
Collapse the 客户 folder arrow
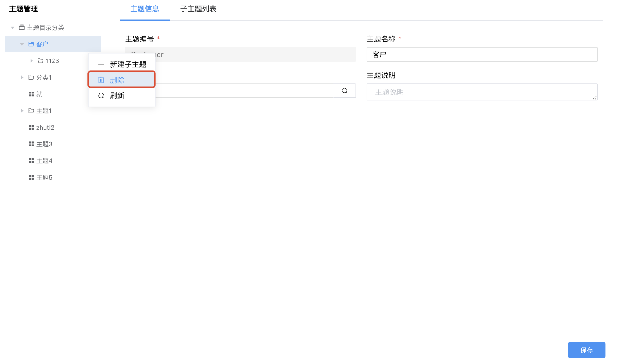(22, 44)
